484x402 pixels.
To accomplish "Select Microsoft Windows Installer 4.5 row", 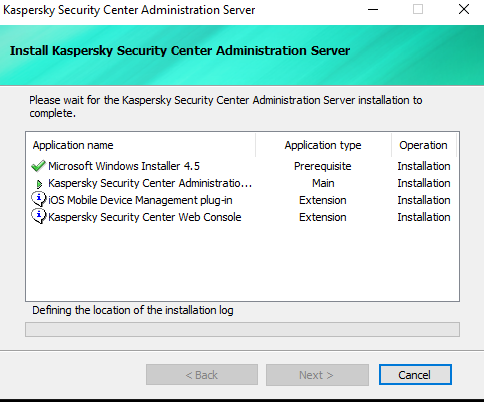I will [242, 166].
